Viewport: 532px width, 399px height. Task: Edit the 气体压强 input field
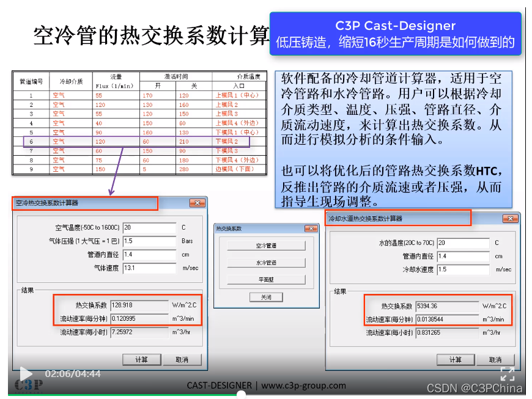(149, 241)
